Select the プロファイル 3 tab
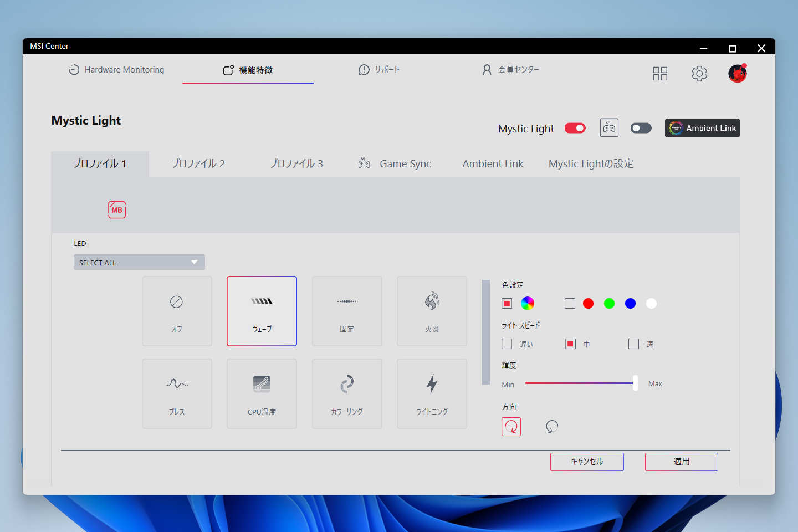 (x=296, y=164)
